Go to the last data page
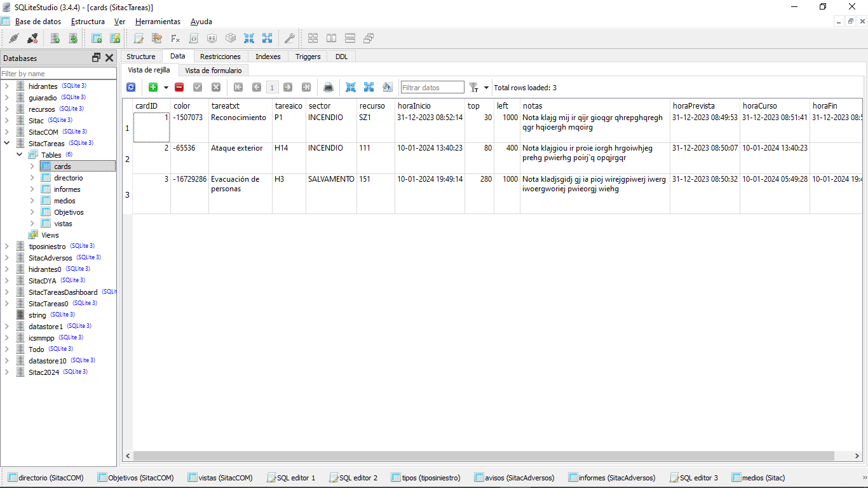The height and width of the screenshot is (488, 868). click(306, 87)
